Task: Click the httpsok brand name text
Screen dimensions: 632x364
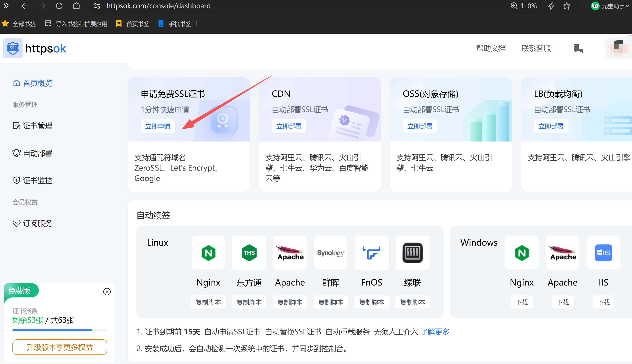Action: [46, 48]
